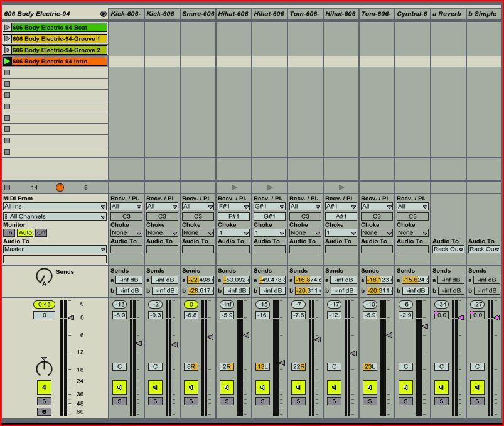Solo the main 606 Body Electric track
Screen dimensions: 504x426
[44, 401]
